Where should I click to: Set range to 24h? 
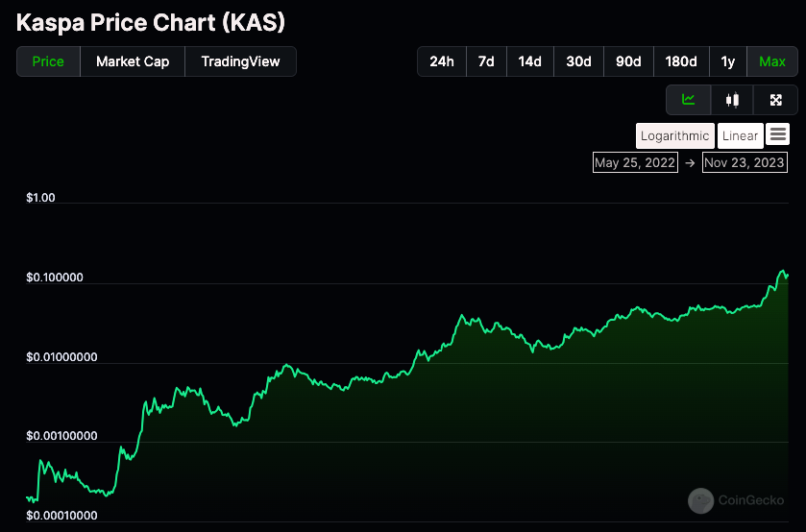click(442, 61)
